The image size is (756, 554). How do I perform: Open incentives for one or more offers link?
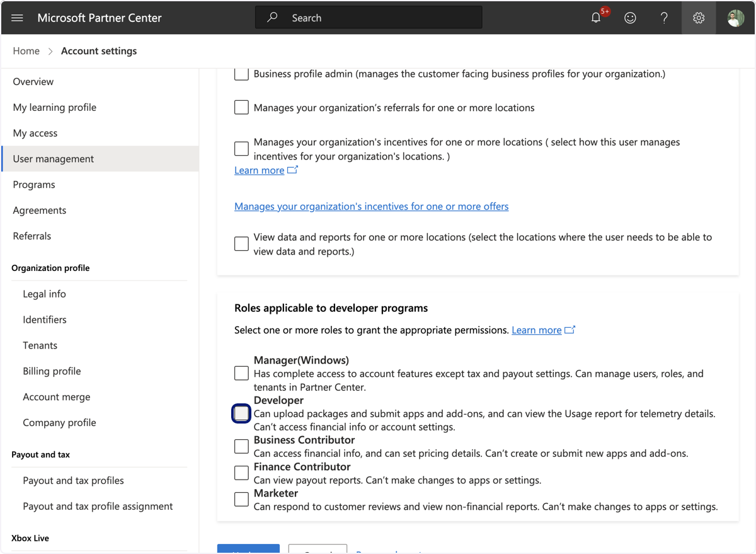pos(371,206)
